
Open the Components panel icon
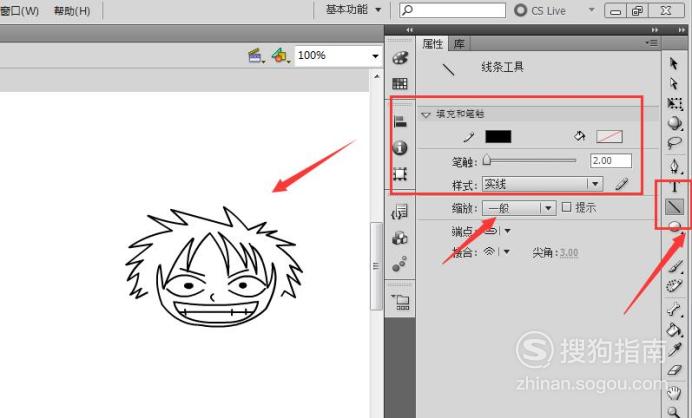pos(400,238)
